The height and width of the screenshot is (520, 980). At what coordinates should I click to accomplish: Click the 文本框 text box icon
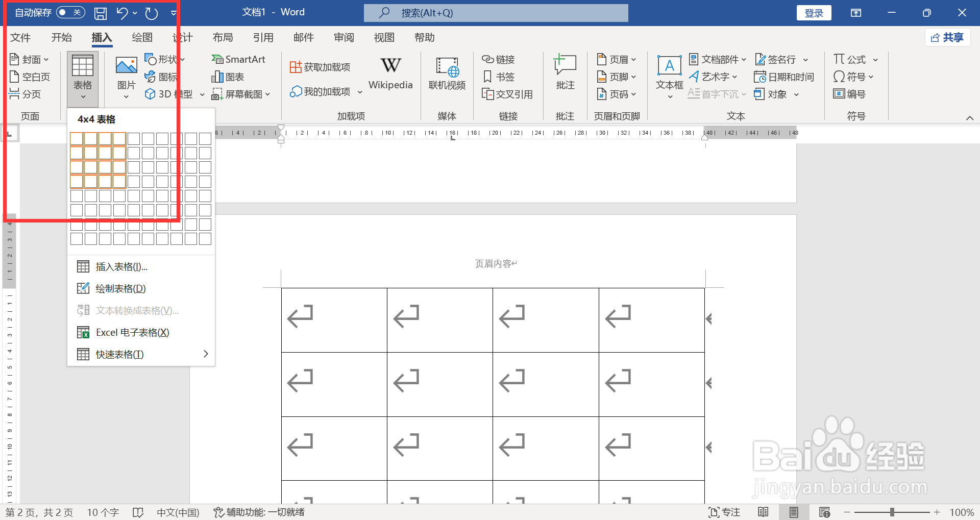[x=669, y=66]
